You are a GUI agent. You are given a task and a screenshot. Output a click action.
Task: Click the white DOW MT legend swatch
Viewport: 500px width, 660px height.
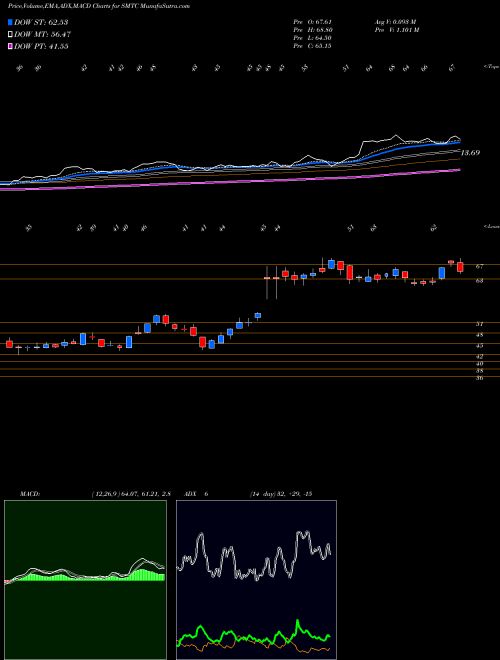pyautogui.click(x=10, y=35)
